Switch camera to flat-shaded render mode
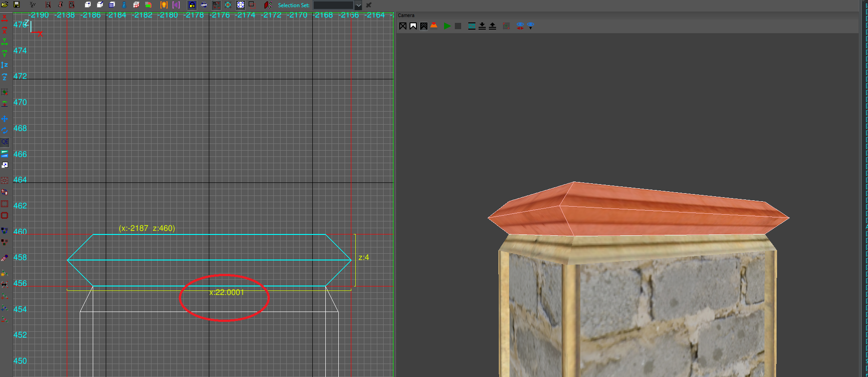 click(x=413, y=26)
